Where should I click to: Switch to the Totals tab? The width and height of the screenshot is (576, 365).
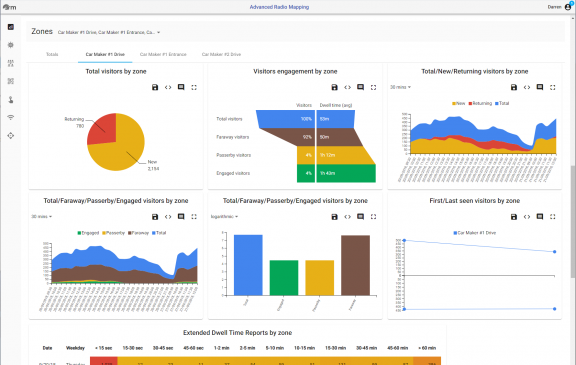click(52, 54)
